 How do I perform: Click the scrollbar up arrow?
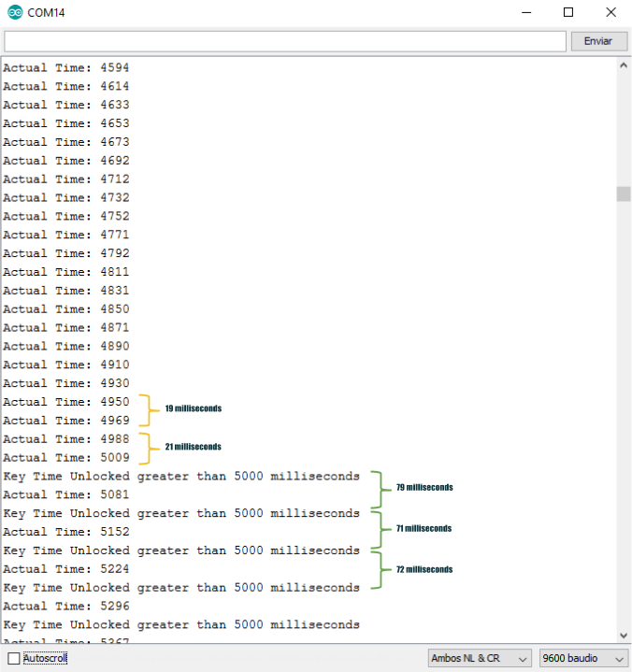pyautogui.click(x=624, y=65)
